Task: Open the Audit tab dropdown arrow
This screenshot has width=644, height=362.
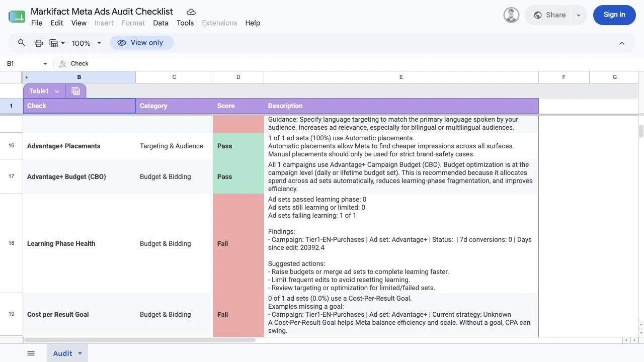Action: pos(79,353)
